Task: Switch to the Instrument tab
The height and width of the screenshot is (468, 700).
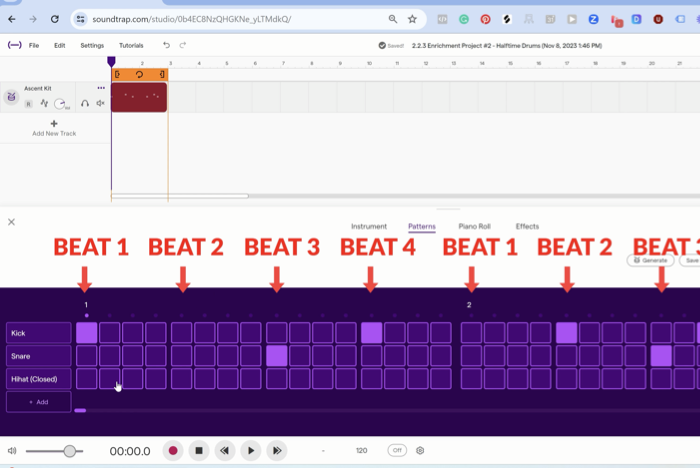Action: 369,226
